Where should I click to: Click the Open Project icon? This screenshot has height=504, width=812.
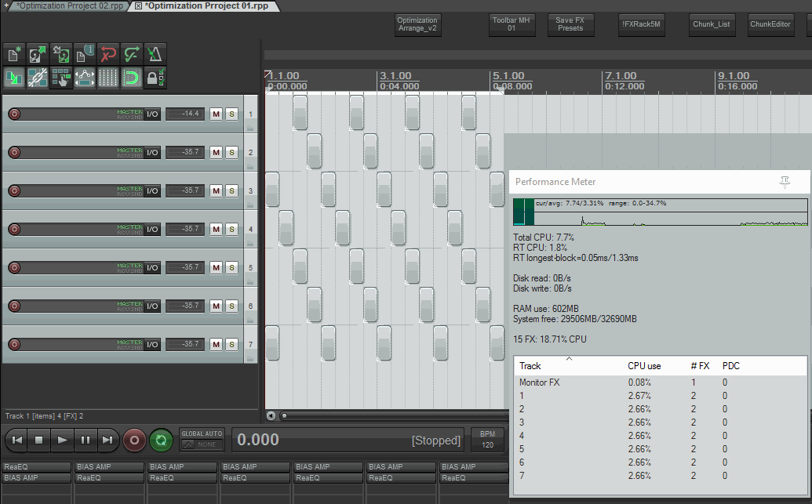[38, 54]
